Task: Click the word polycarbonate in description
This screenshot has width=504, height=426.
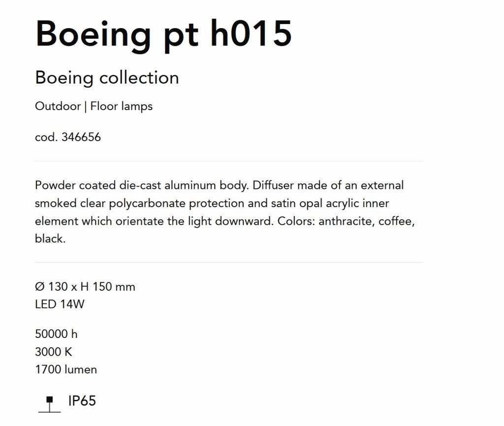Action: pyautogui.click(x=147, y=204)
